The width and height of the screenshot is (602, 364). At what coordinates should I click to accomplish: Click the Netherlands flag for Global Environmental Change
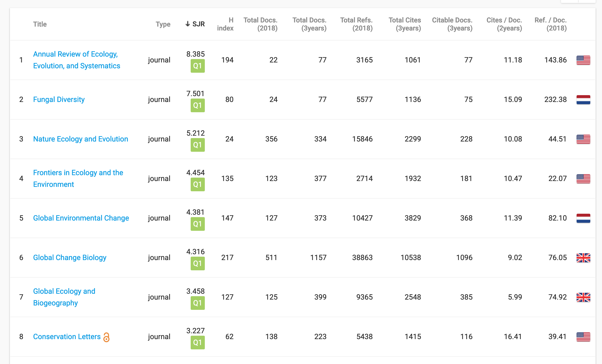coord(583,218)
